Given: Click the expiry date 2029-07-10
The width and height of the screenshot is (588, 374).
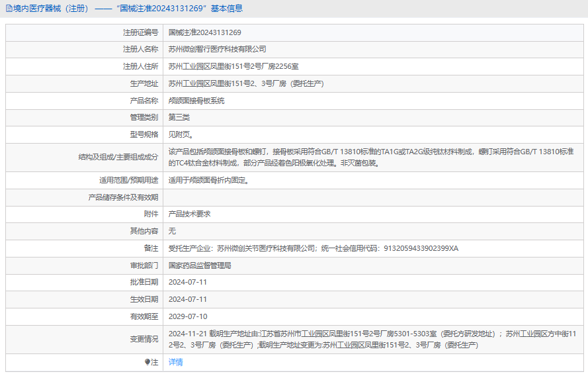Looking at the screenshot, I should pyautogui.click(x=188, y=316).
